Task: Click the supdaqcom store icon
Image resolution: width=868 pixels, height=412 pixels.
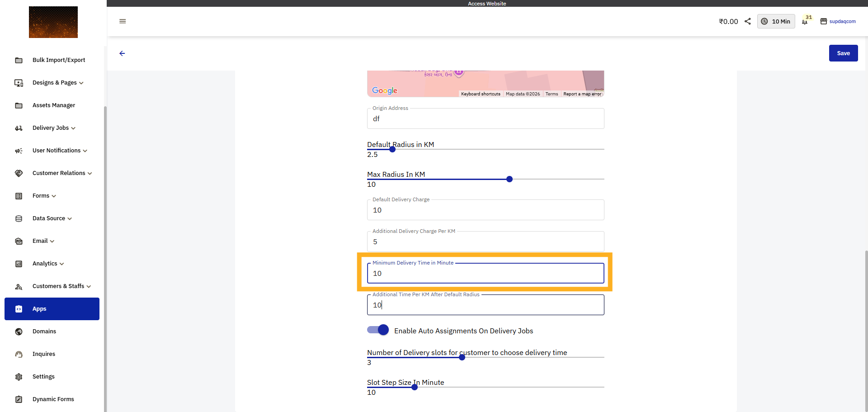Action: pos(824,21)
